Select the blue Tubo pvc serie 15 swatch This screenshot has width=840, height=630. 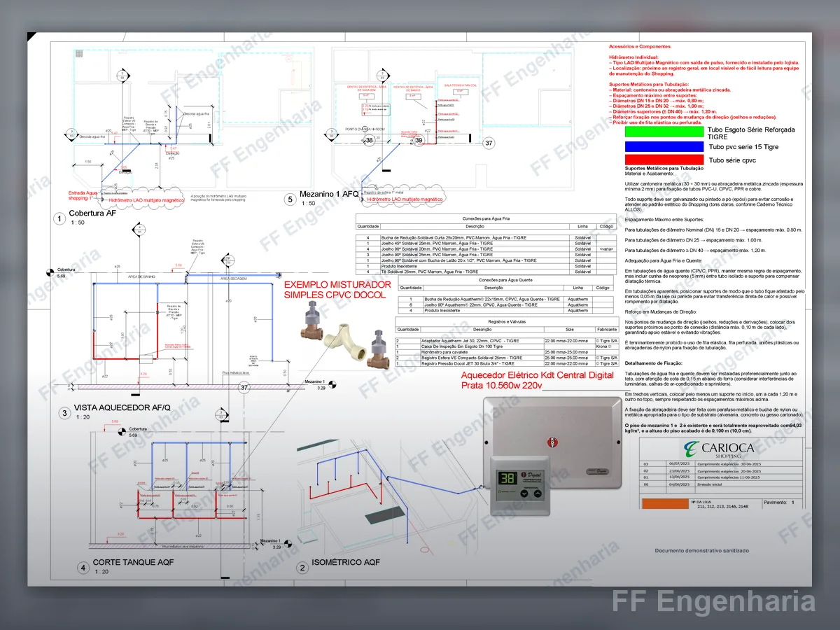click(x=664, y=146)
